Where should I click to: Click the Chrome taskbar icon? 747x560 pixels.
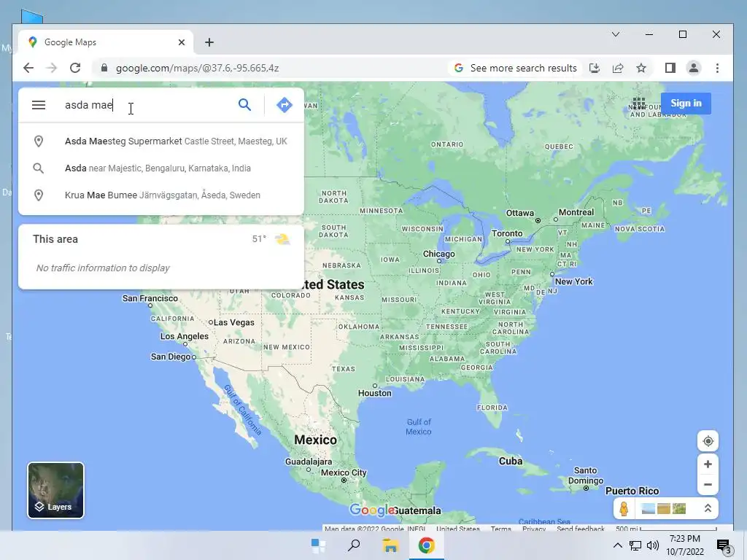pyautogui.click(x=426, y=545)
